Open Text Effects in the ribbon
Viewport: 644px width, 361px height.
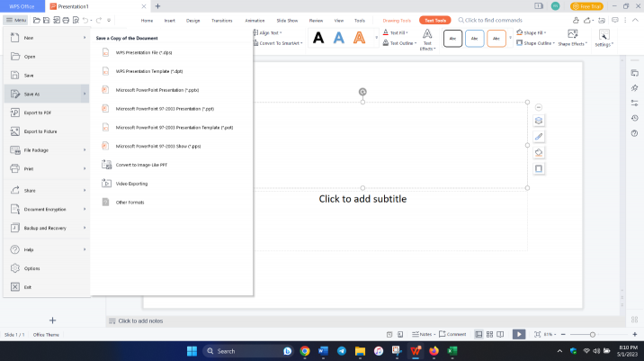point(427,40)
